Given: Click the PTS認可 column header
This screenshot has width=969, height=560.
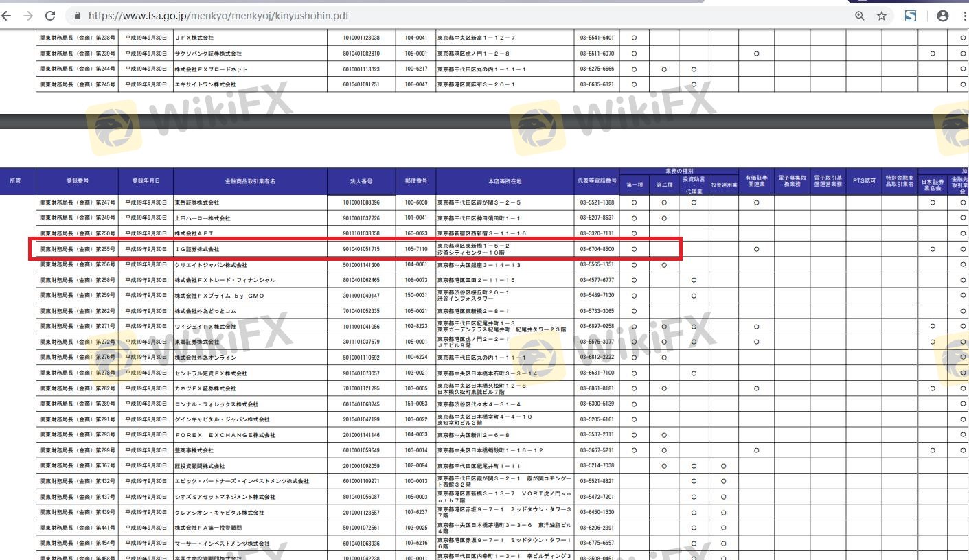Looking at the screenshot, I should click(x=864, y=181).
